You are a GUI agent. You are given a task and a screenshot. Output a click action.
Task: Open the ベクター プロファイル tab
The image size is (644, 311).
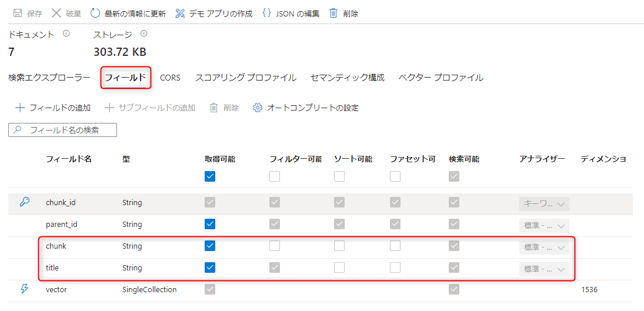441,78
